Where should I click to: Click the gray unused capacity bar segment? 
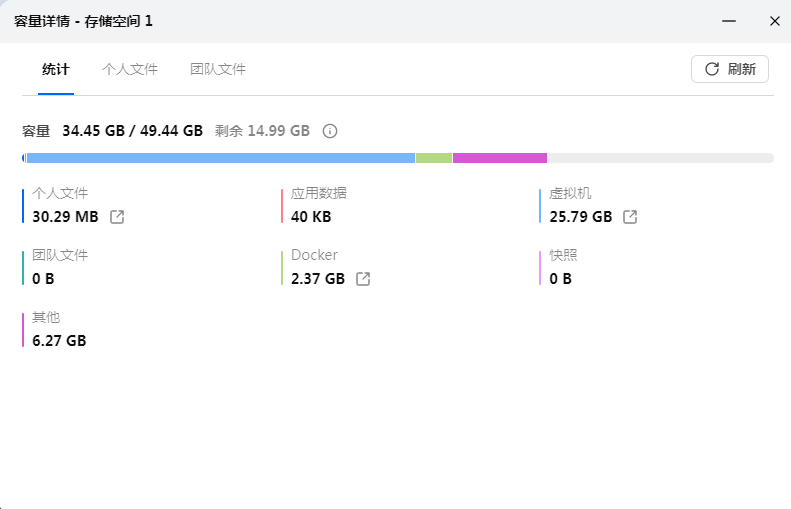pyautogui.click(x=660, y=158)
